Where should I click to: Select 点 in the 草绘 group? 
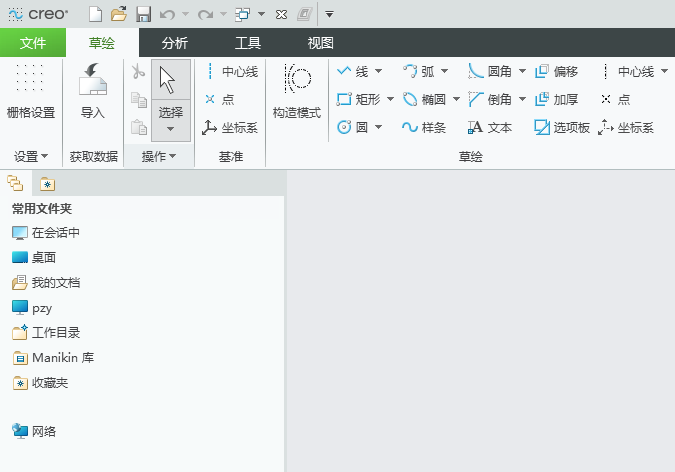coord(616,99)
